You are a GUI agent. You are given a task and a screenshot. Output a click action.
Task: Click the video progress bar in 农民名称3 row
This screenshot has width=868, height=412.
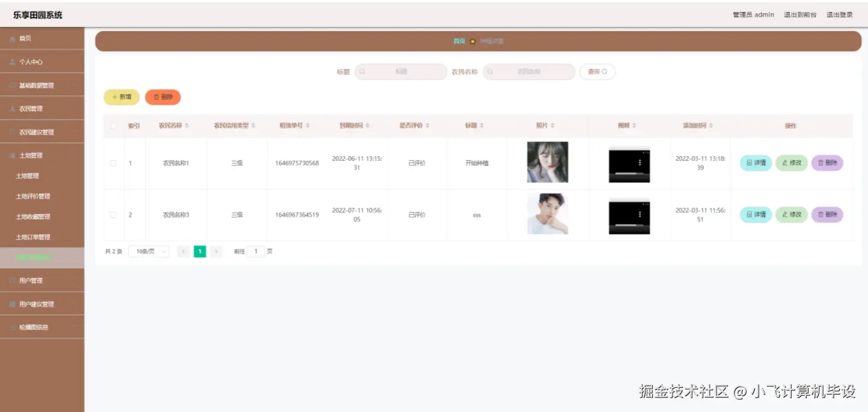[x=629, y=225]
